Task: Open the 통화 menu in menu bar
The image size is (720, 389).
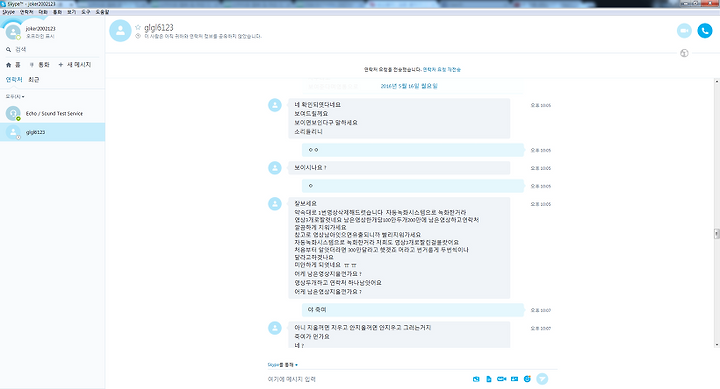Action: click(x=57, y=12)
